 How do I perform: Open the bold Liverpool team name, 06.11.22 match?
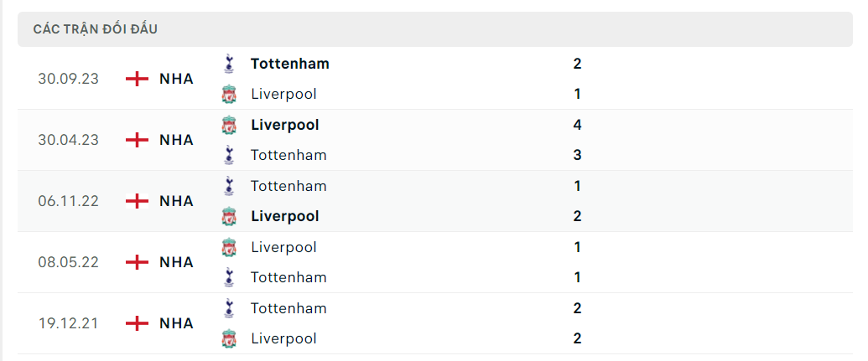coord(284,216)
